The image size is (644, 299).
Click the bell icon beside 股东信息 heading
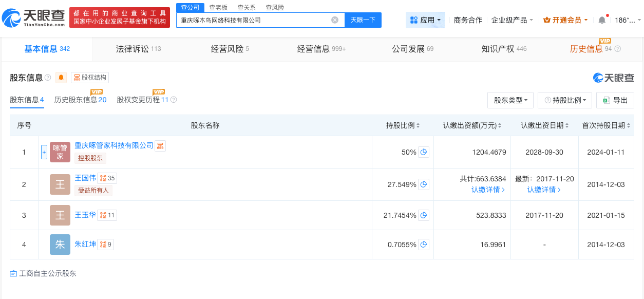pyautogui.click(x=61, y=78)
